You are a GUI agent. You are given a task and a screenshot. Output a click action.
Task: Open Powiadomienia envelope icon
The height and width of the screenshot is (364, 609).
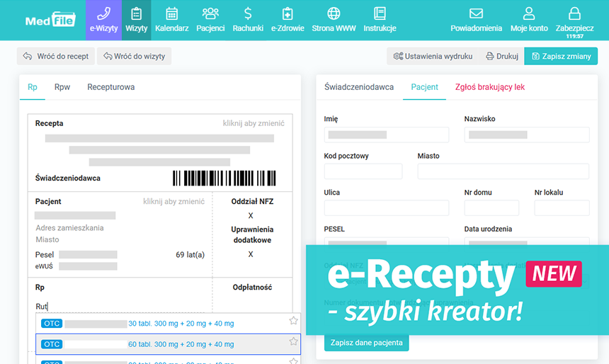click(476, 13)
